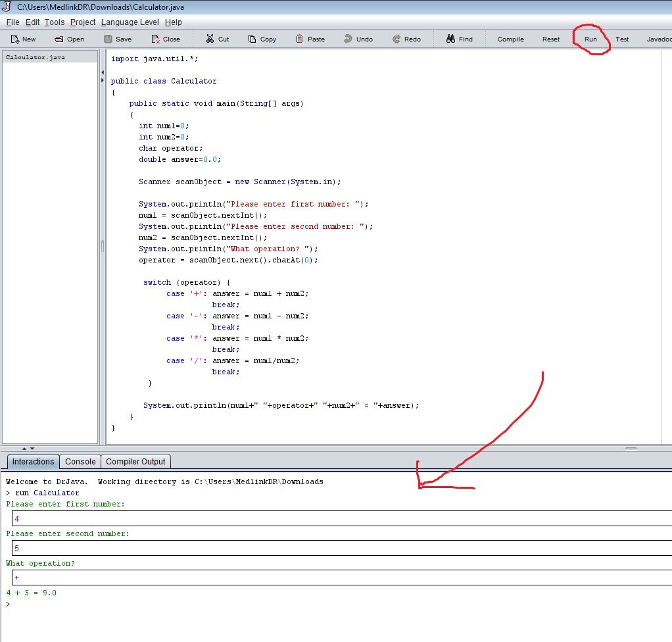
Task: Click the case '*' multiplication line
Action: [x=238, y=338]
